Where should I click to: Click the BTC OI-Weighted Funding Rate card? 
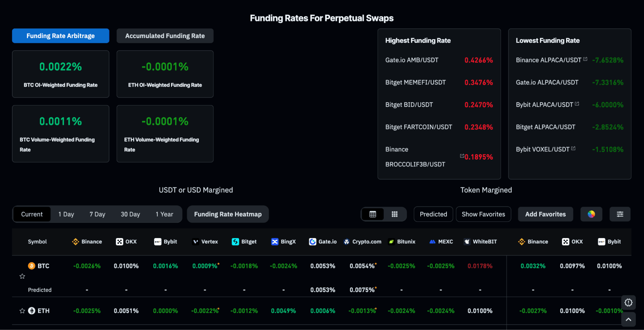pos(61,74)
